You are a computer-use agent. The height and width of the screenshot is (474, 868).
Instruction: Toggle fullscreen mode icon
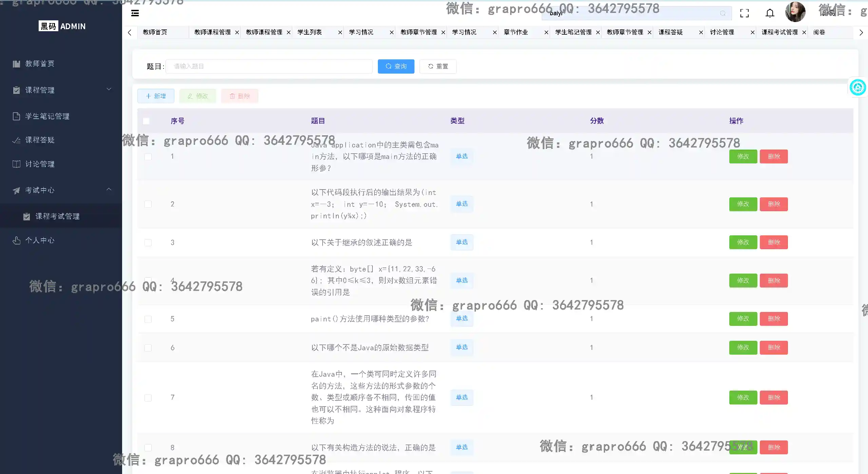click(x=744, y=13)
